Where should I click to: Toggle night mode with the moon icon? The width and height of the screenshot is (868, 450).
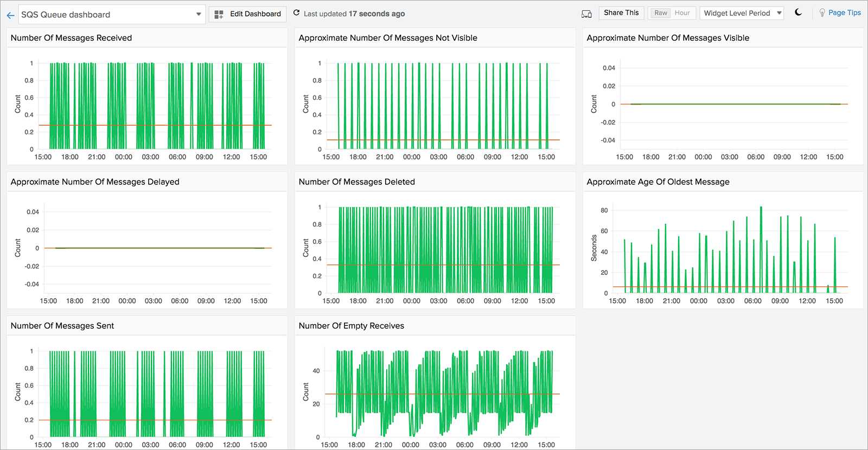tap(798, 12)
